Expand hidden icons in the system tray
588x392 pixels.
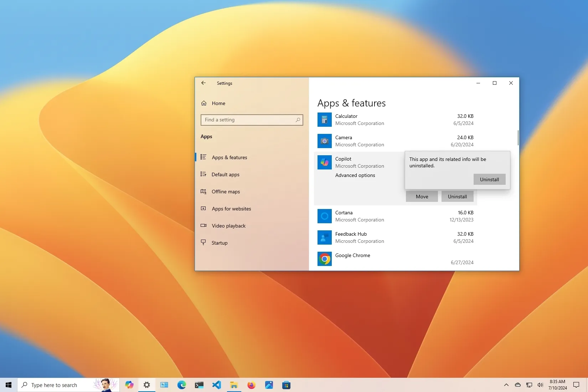[506, 385]
